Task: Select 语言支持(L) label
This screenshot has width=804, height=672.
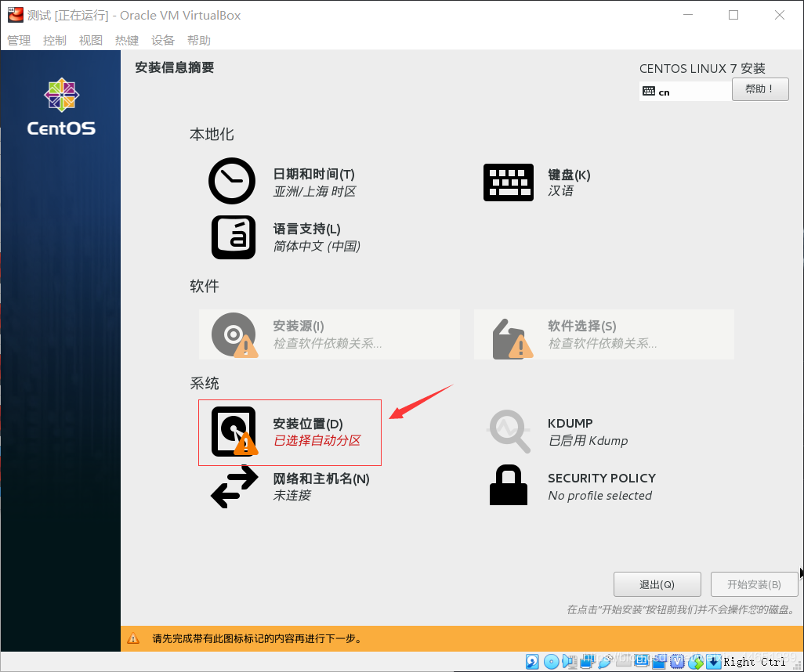Action: (306, 229)
